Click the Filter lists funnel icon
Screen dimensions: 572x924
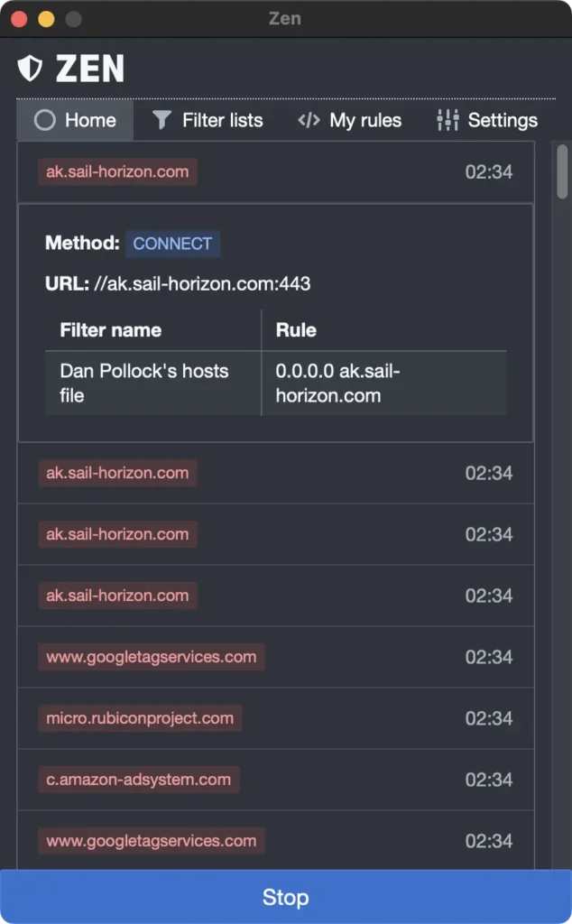point(161,120)
